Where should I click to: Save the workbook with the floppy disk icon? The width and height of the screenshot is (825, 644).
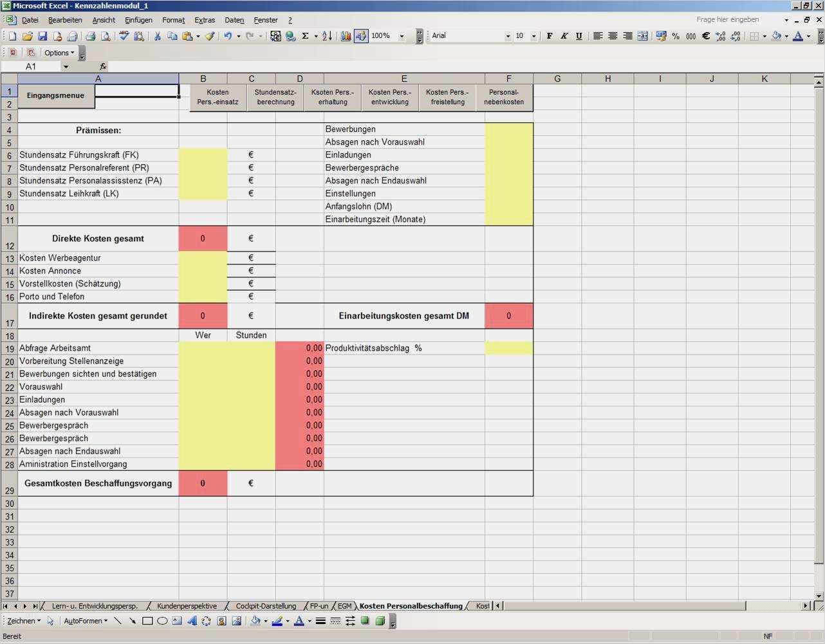(42, 37)
